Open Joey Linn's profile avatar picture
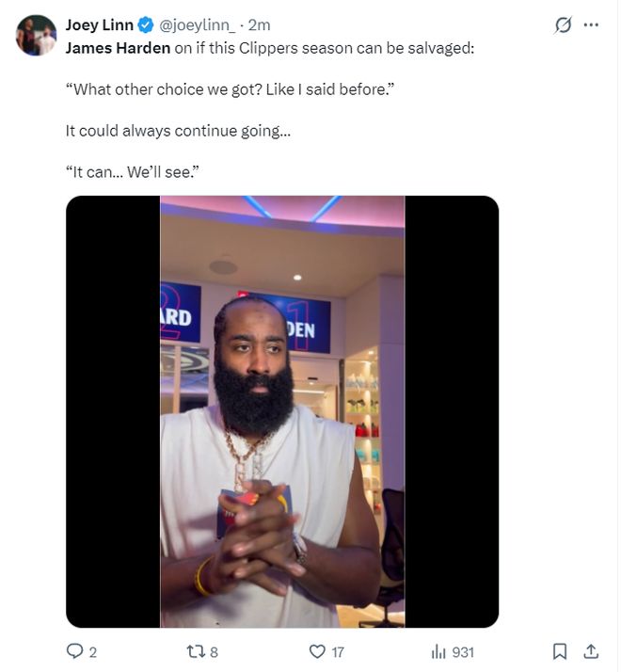This screenshot has height=672, width=621. pos(37,35)
